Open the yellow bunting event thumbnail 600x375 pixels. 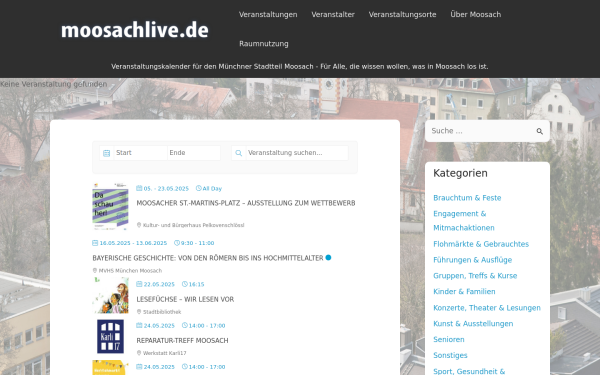110,368
